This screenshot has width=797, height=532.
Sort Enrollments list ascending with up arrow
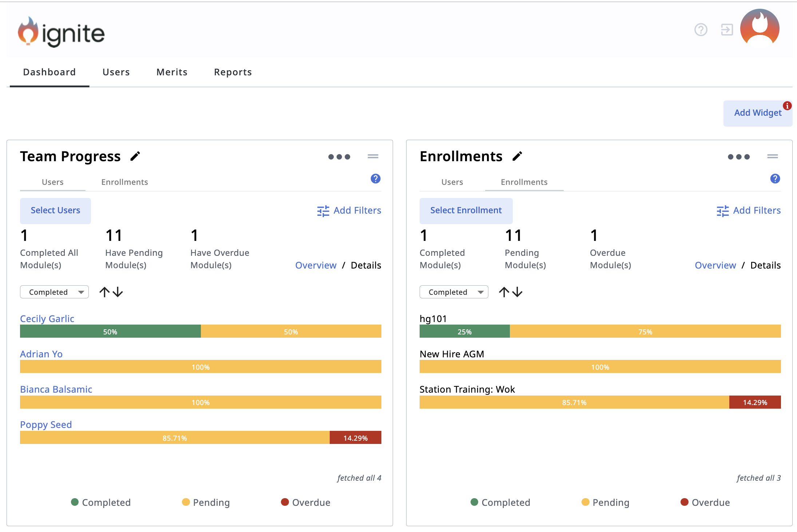[x=504, y=292]
